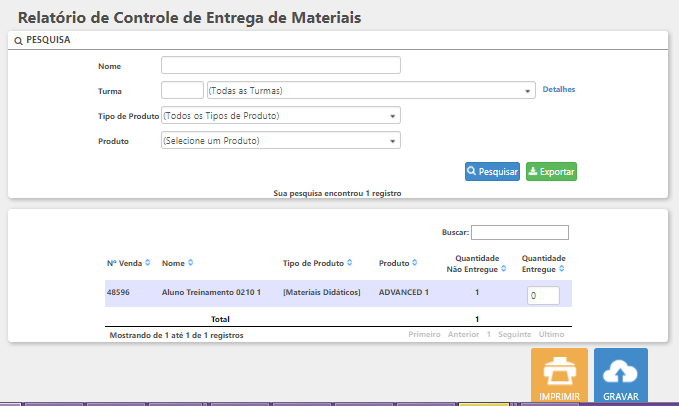Sort by Produto column arrows

tap(414, 263)
